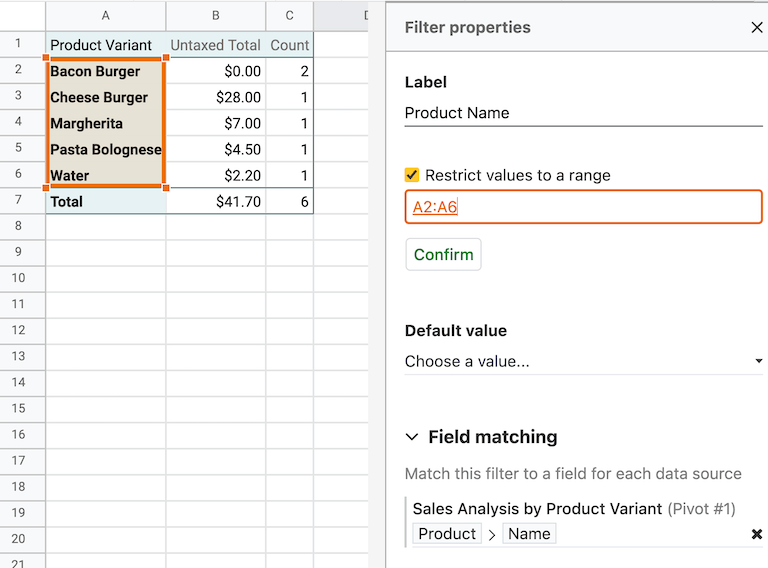Viewport: 768px width, 568px height.
Task: Open the Default value dropdown
Action: coord(583,361)
